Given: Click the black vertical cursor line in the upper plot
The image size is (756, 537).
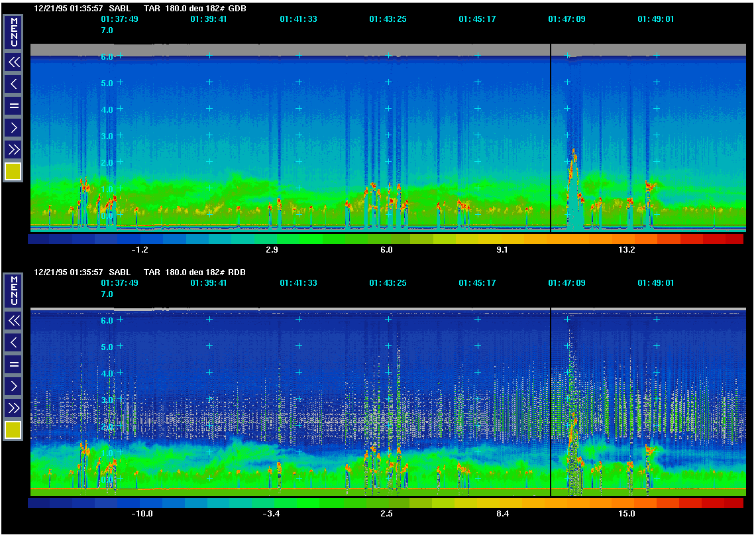Looking at the screenshot, I should [551, 133].
